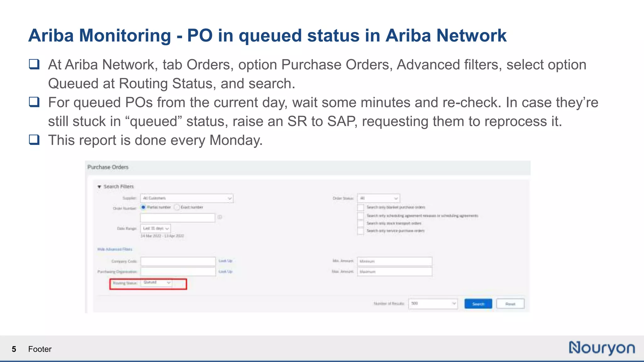Click the Nouryon logo
This screenshot has height=362, width=644.
pyautogui.click(x=602, y=348)
